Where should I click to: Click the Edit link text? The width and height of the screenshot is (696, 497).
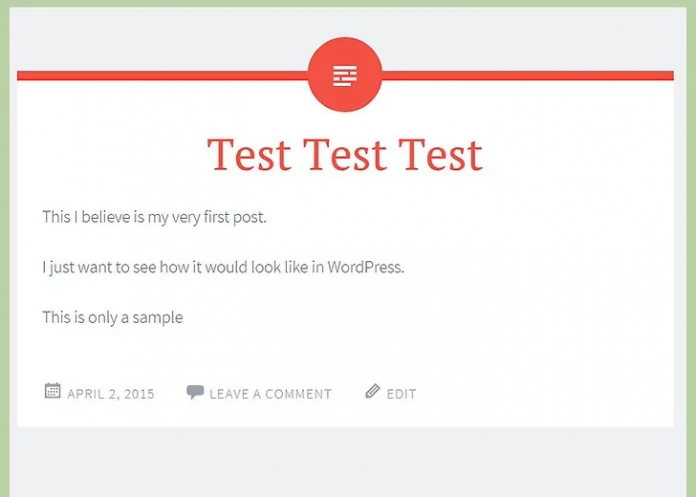401,394
